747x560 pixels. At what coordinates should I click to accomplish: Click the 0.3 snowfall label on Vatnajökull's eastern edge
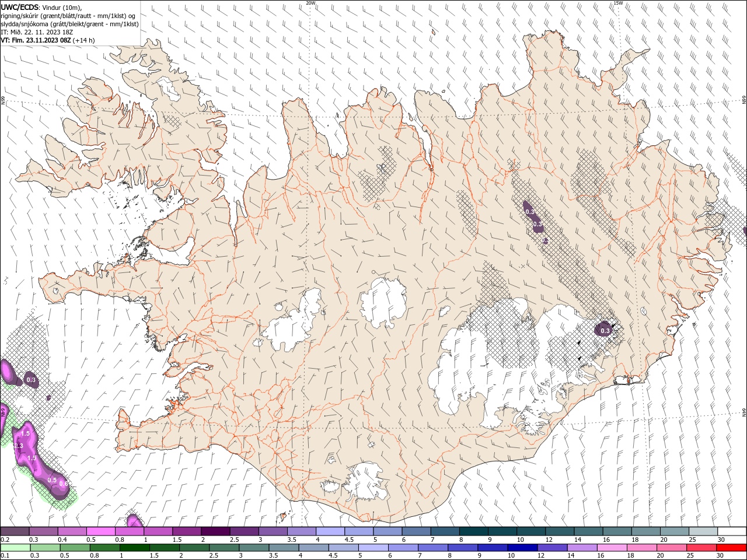[605, 331]
